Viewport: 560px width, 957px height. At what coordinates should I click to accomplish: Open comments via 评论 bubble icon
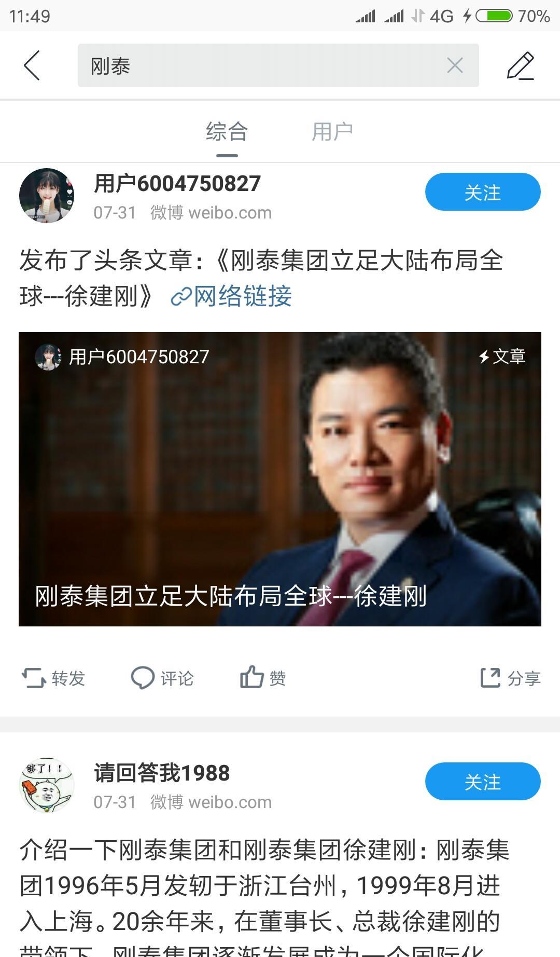[162, 678]
